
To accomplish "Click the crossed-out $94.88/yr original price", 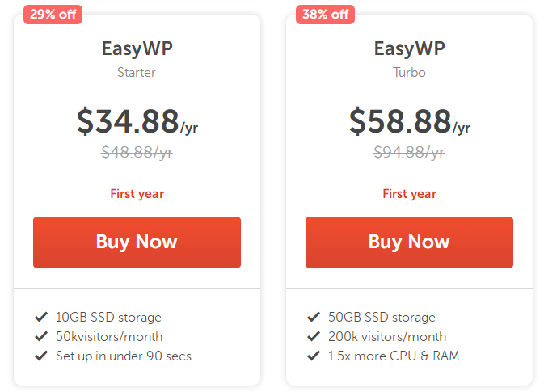I will pyautogui.click(x=409, y=151).
